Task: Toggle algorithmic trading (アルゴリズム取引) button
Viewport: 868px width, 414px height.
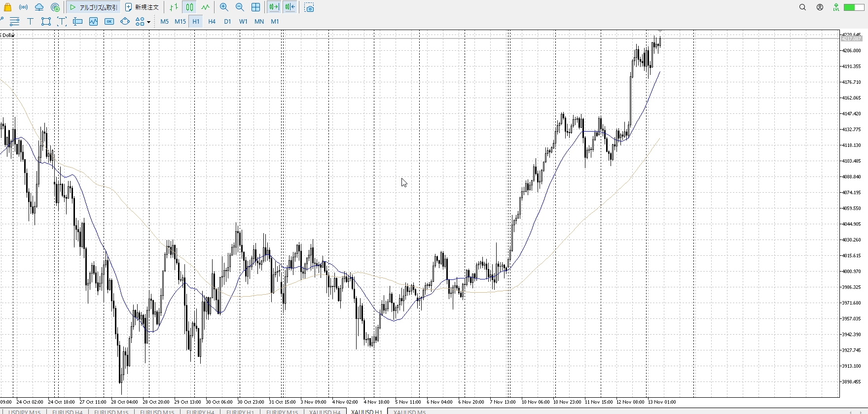Action: (x=93, y=7)
